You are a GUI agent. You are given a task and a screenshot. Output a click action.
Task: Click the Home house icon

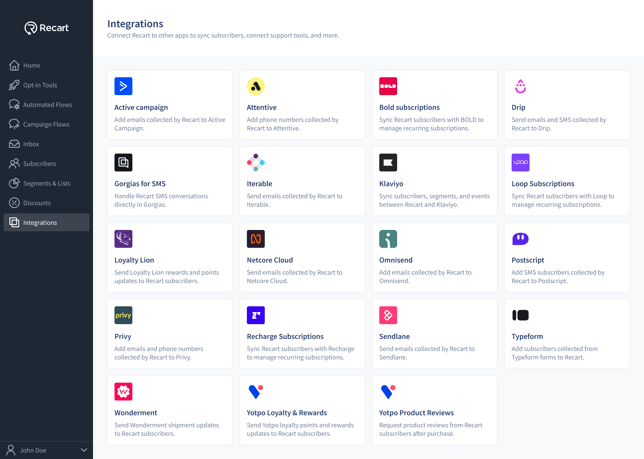tap(14, 65)
